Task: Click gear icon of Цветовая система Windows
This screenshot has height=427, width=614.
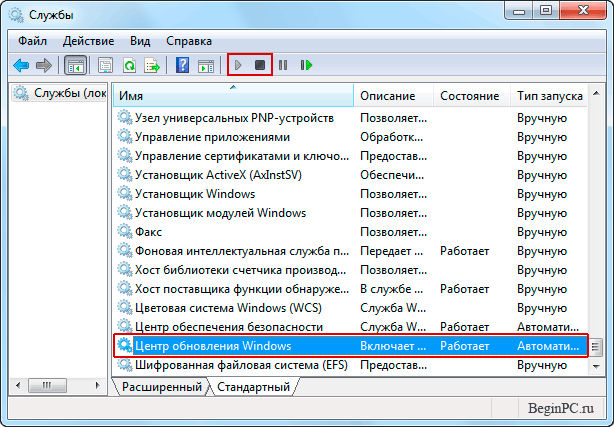Action: point(125,307)
